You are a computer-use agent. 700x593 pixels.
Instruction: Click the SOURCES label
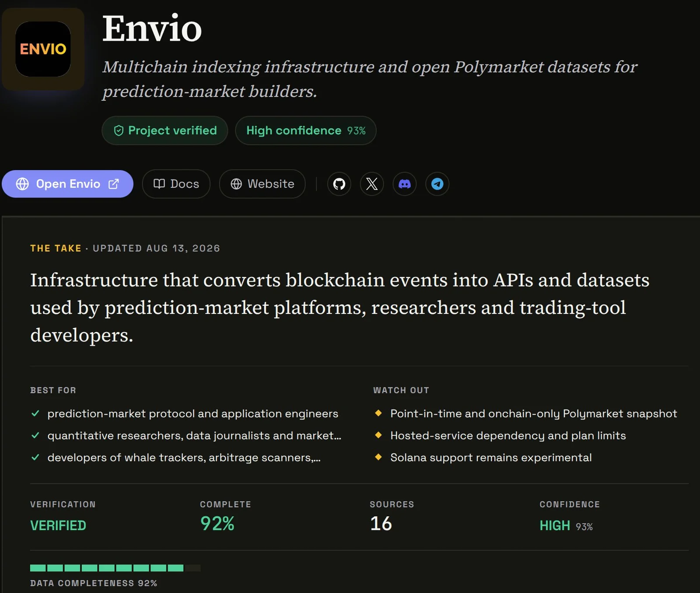click(392, 504)
